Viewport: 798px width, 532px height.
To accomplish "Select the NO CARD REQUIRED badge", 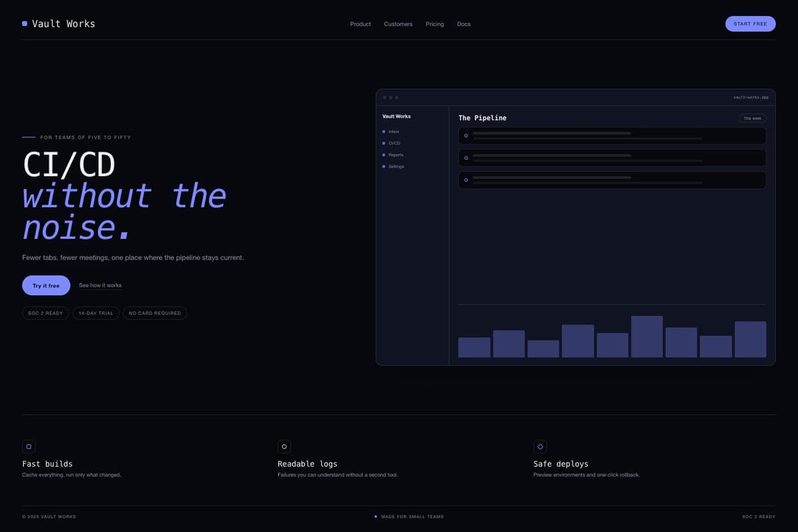I will point(155,313).
